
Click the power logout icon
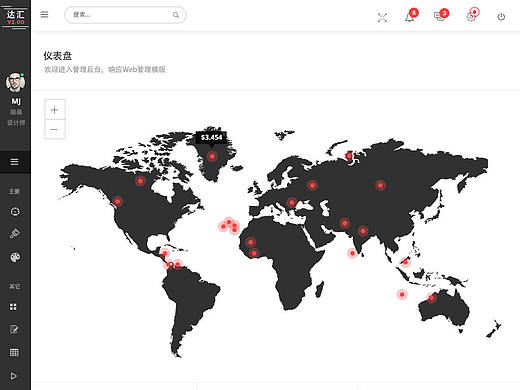[501, 17]
